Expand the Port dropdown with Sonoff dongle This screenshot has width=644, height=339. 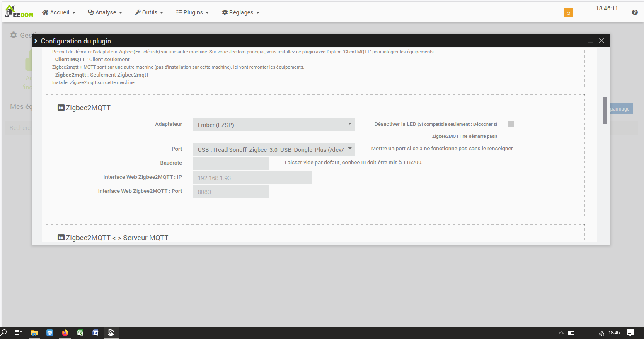(x=273, y=149)
